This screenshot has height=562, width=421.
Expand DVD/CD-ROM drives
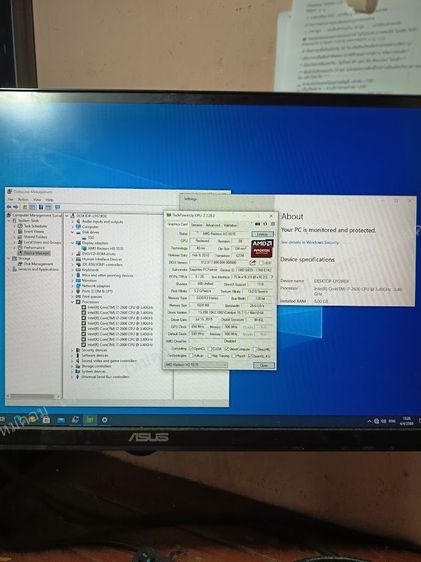(73, 254)
